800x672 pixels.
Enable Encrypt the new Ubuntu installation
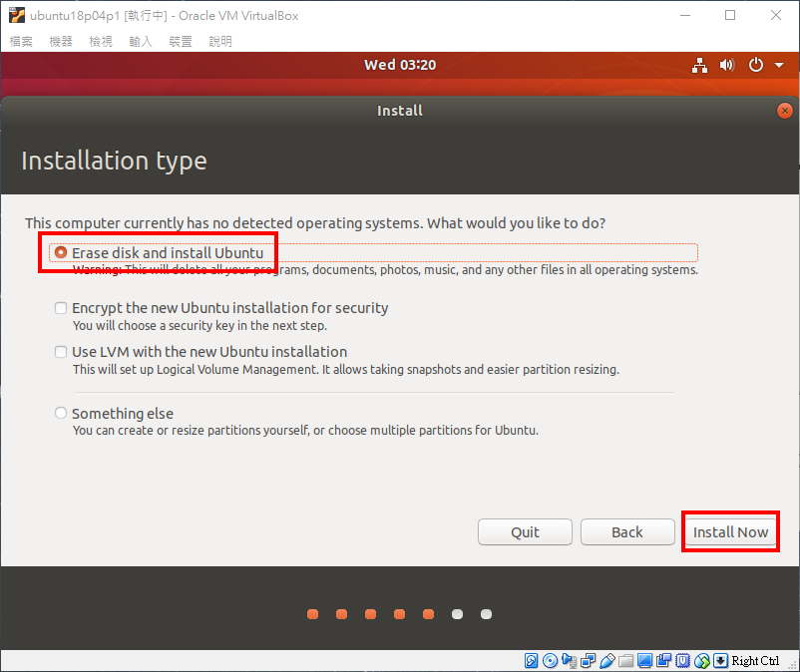[61, 308]
